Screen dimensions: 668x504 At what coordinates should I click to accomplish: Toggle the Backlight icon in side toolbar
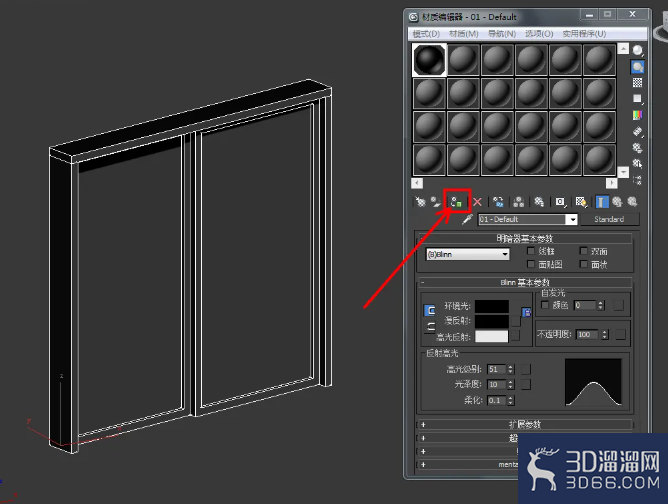click(x=637, y=67)
